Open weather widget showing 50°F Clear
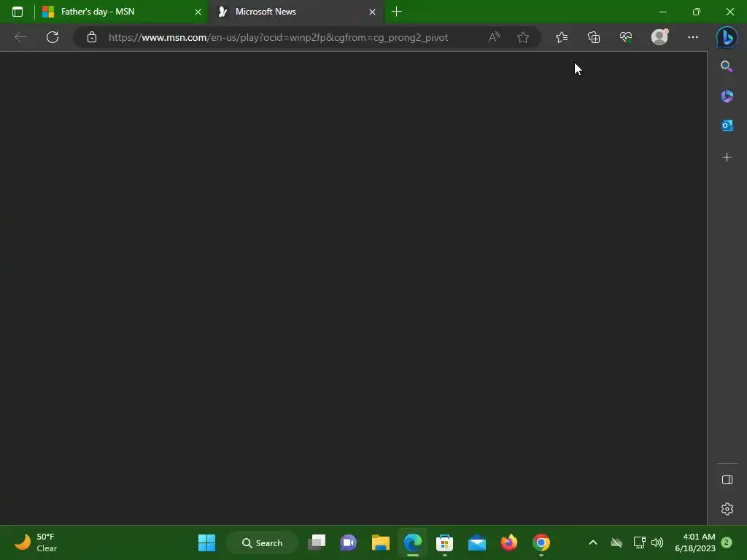Viewport: 747px width, 560px height. point(36,542)
